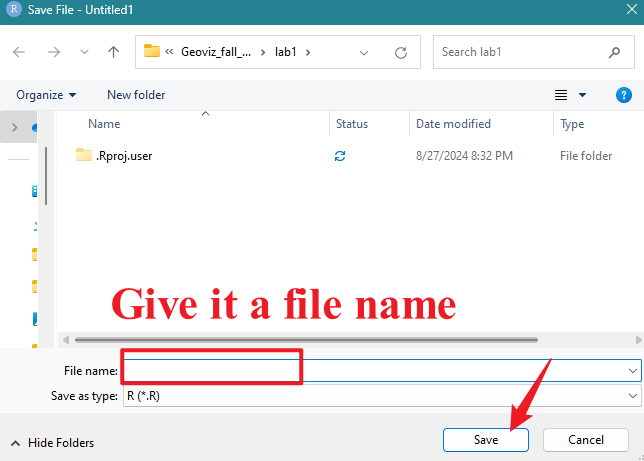Viewport: 644px width, 461px height.
Task: Click Save to save the file
Action: [485, 440]
